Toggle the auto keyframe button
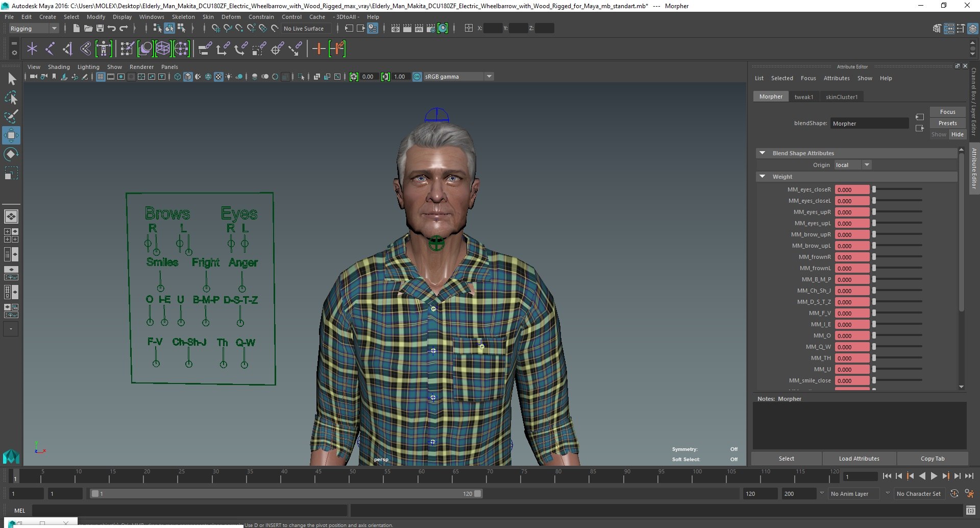Screen dimensions: 980x528 coord(954,494)
